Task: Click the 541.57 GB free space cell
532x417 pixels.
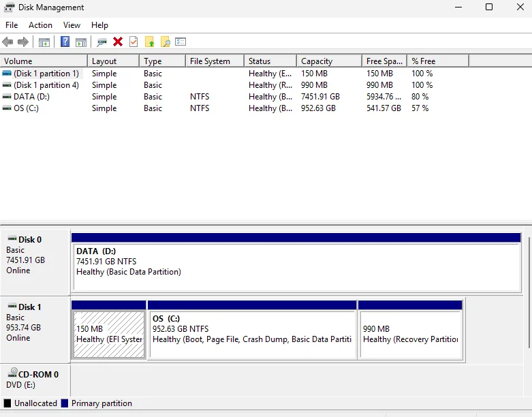Action: click(384, 108)
